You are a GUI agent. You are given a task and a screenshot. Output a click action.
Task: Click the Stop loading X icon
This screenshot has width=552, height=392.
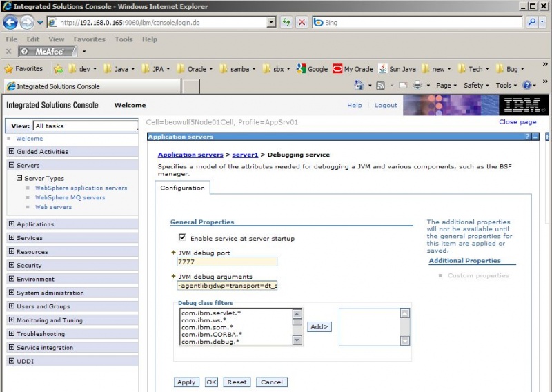click(302, 22)
